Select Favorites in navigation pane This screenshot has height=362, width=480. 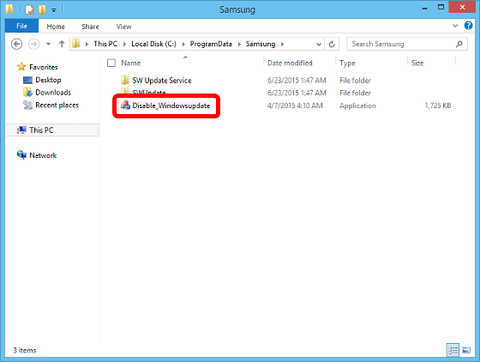point(43,67)
